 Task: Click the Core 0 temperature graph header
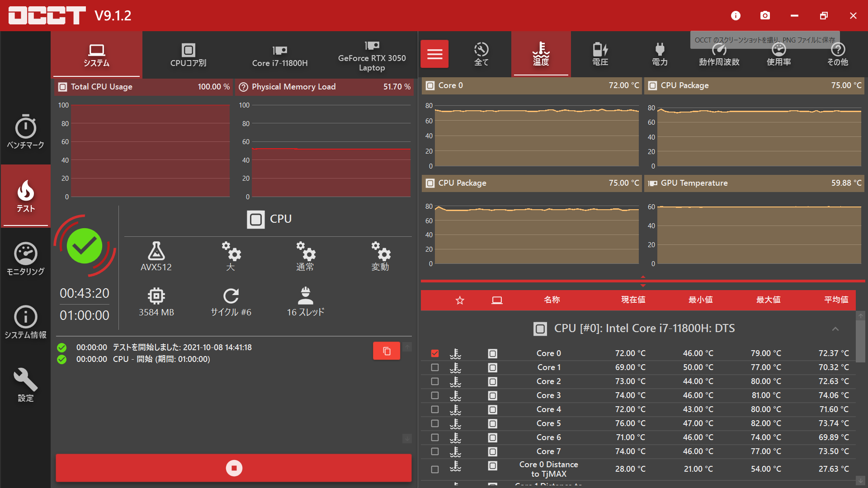coord(532,85)
